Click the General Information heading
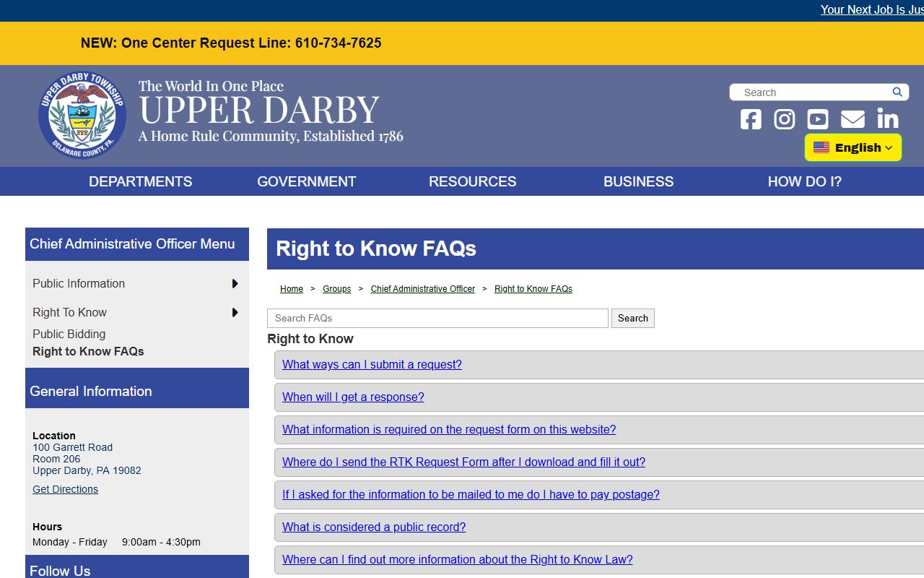Screen dimensions: 924x578 tap(91, 392)
